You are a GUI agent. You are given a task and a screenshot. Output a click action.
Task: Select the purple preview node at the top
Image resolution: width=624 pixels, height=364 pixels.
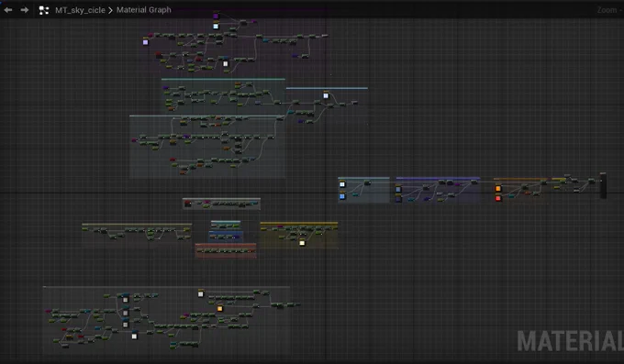pyautogui.click(x=216, y=16)
